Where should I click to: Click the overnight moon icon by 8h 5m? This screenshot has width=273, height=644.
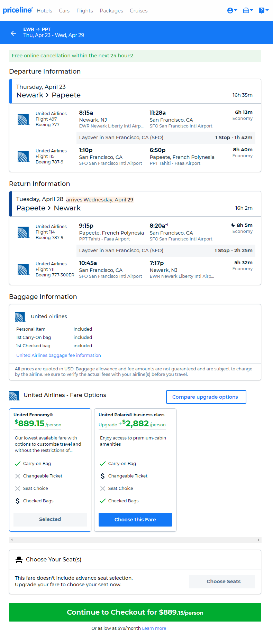233,225
